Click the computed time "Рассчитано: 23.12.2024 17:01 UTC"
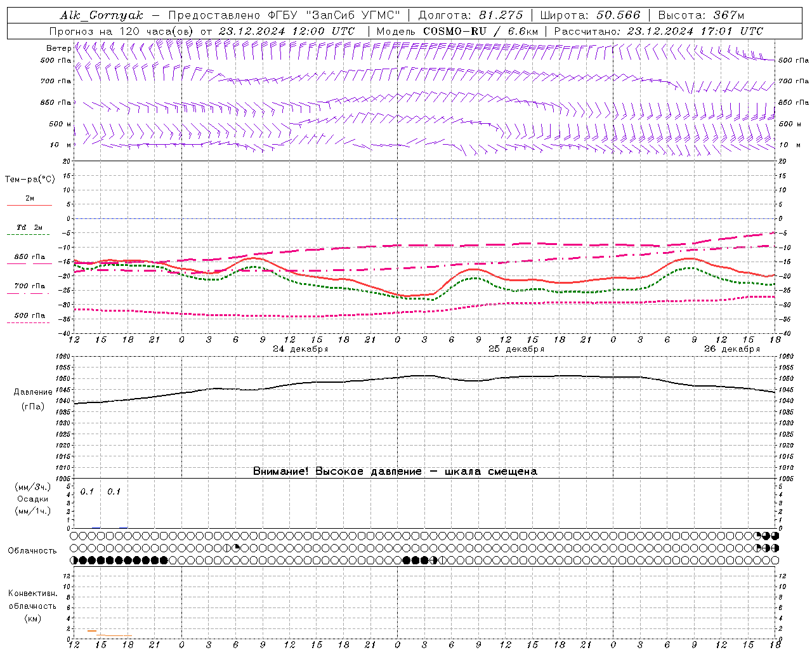Screen dimensions: 812x650 pyautogui.click(x=658, y=31)
